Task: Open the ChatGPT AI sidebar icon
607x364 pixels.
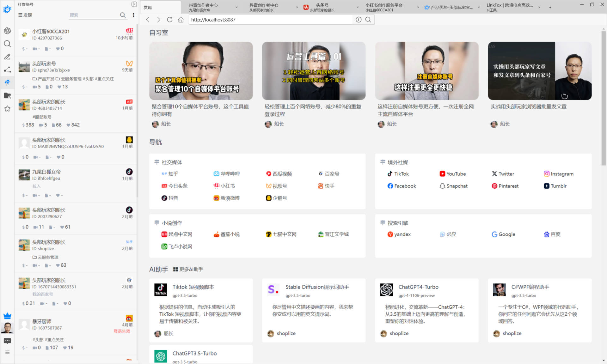Action: point(7,31)
